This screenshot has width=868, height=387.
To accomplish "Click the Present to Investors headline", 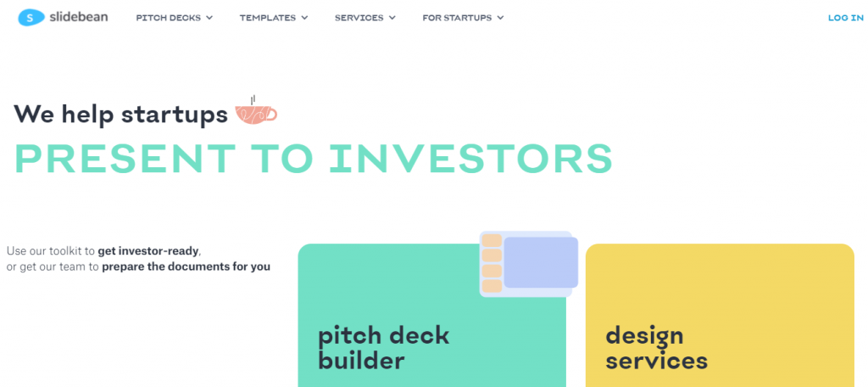I will (314, 159).
